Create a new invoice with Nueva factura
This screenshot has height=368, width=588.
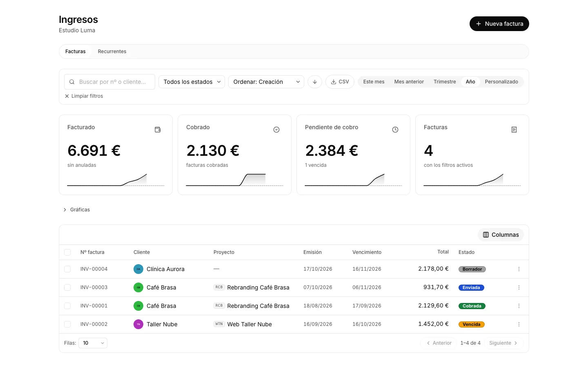tap(499, 24)
